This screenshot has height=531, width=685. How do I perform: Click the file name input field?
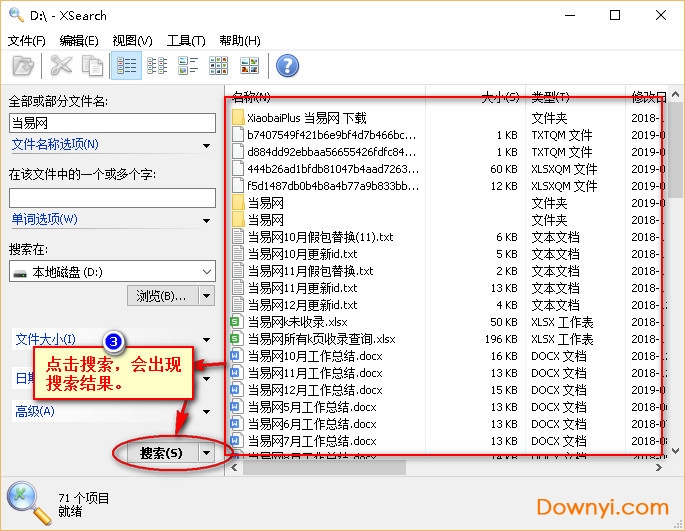(112, 122)
